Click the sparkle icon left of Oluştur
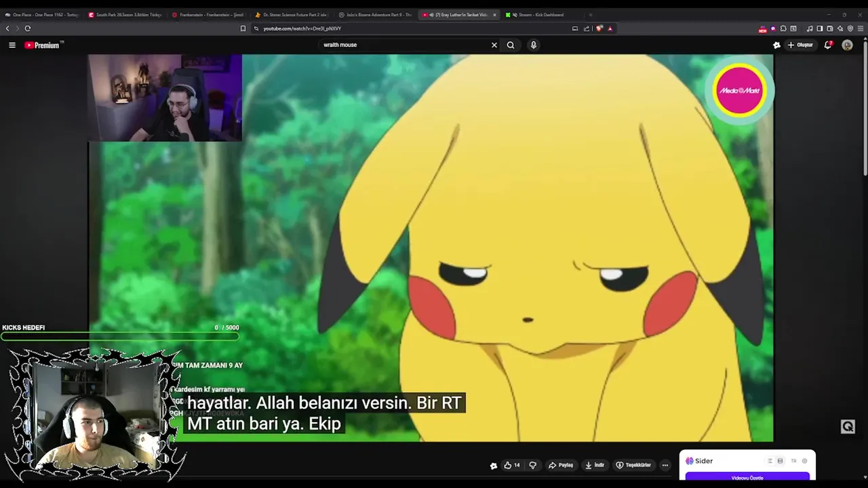Screen dimensions: 868x488 point(776,45)
